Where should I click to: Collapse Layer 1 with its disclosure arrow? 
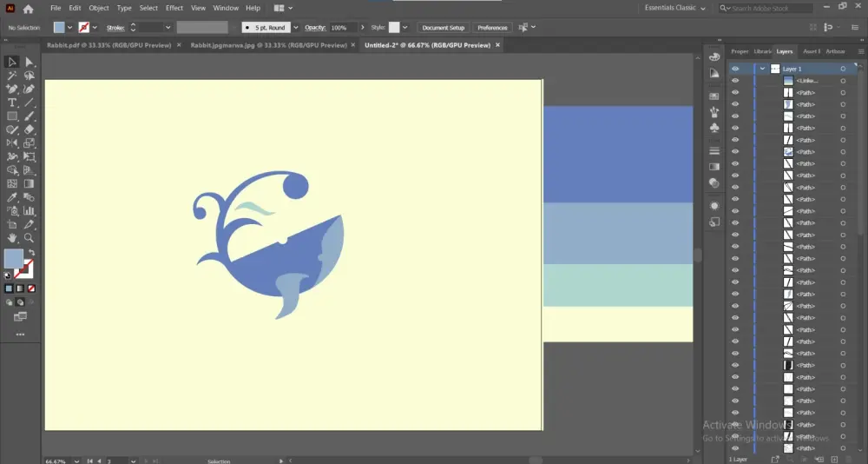pyautogui.click(x=762, y=69)
